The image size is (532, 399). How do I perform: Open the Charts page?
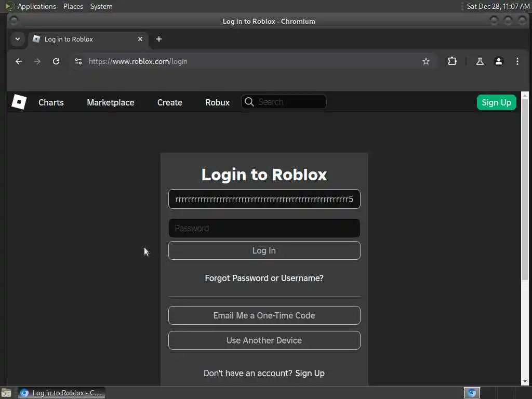[51, 102]
